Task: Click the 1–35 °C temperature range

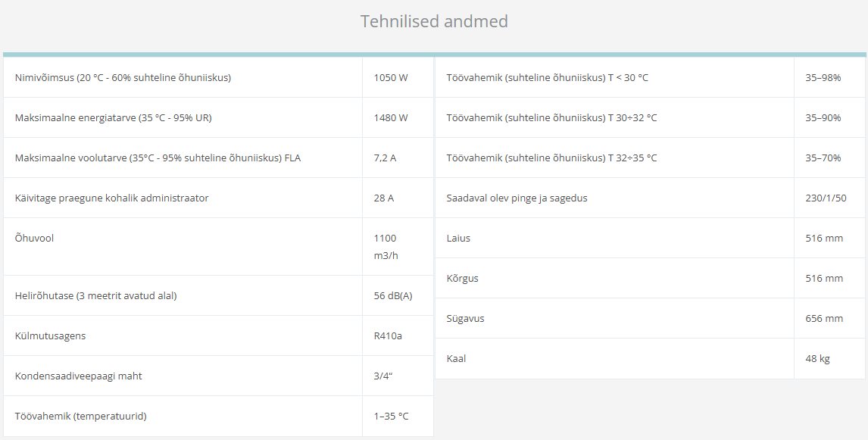Action: (392, 417)
